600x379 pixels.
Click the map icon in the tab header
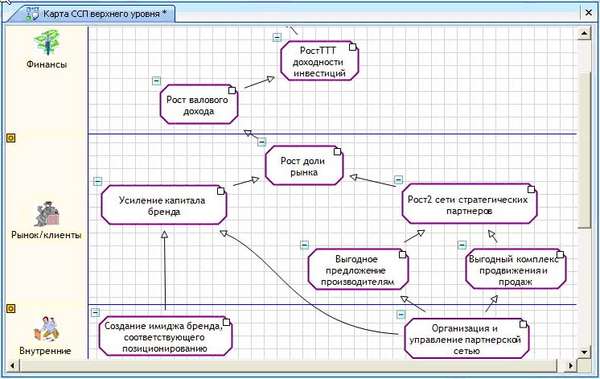pos(32,13)
